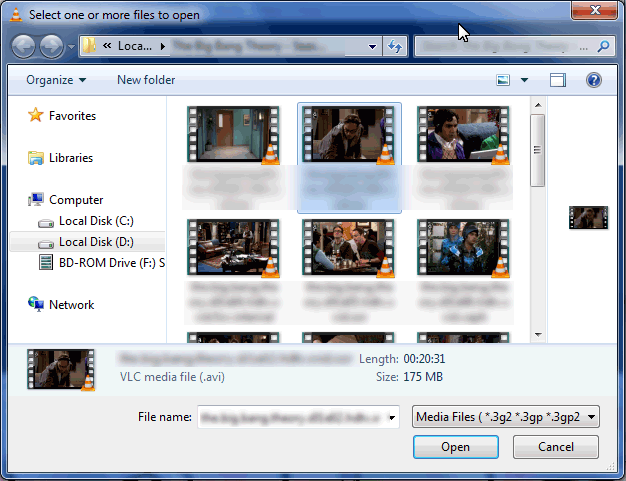Expand the address bar path dropdown

(372, 46)
